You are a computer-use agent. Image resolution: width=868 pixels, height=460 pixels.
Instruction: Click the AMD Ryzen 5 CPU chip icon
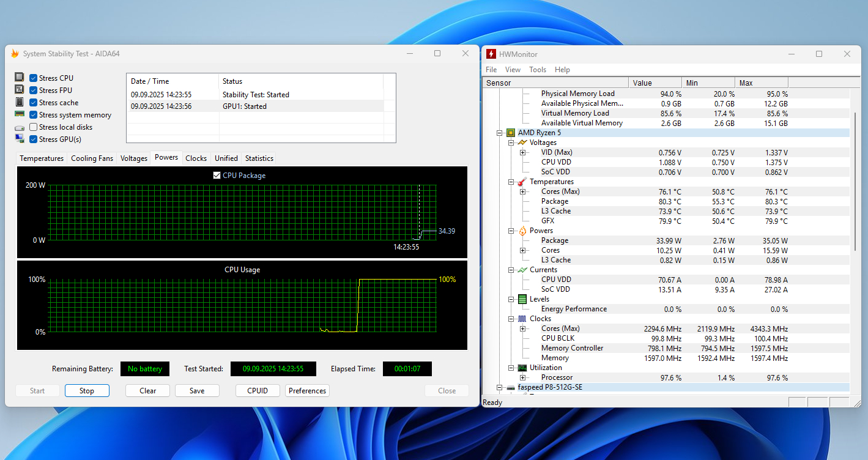(510, 133)
